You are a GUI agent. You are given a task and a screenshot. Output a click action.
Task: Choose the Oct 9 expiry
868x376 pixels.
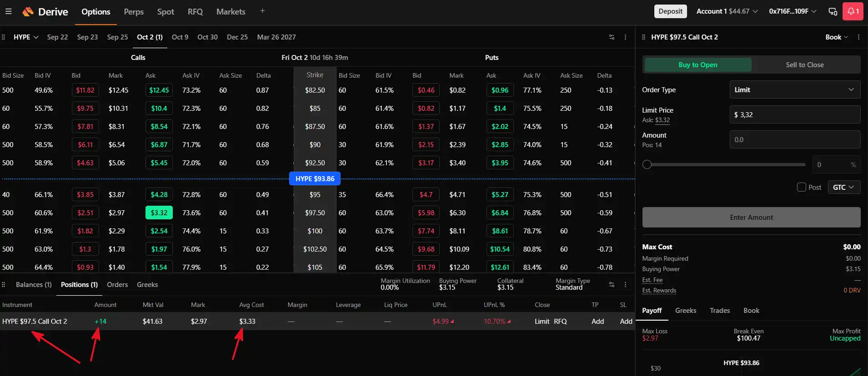(x=180, y=37)
